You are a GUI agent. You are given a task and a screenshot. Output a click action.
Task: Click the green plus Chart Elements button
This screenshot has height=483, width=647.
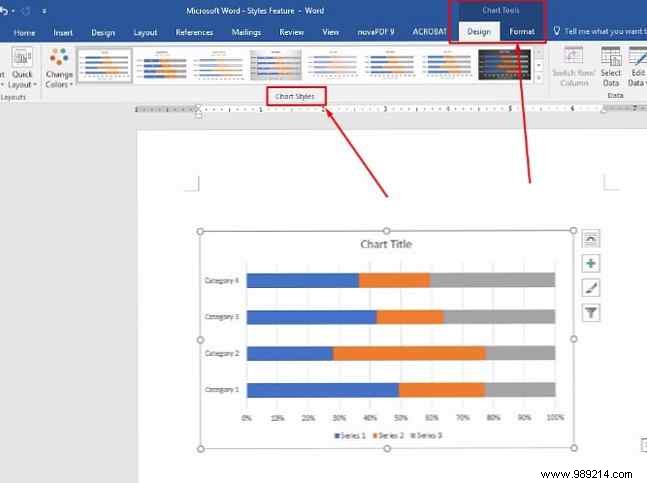coord(590,263)
